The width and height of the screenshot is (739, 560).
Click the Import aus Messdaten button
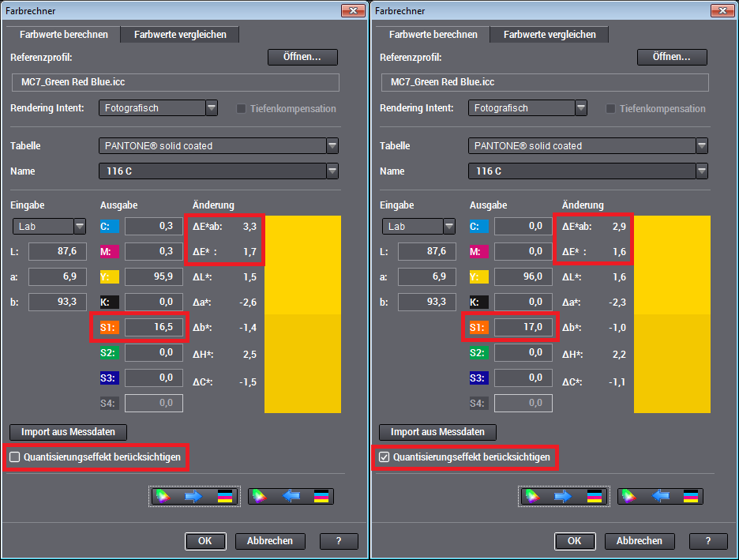68,432
